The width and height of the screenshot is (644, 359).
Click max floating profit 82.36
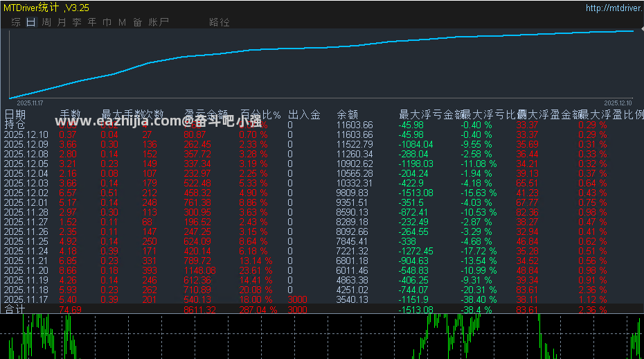click(527, 212)
